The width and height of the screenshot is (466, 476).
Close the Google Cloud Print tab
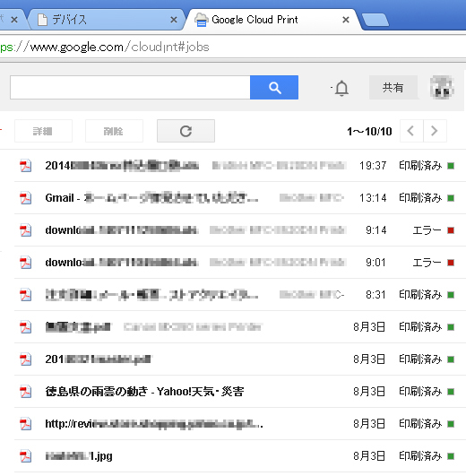[x=346, y=20]
